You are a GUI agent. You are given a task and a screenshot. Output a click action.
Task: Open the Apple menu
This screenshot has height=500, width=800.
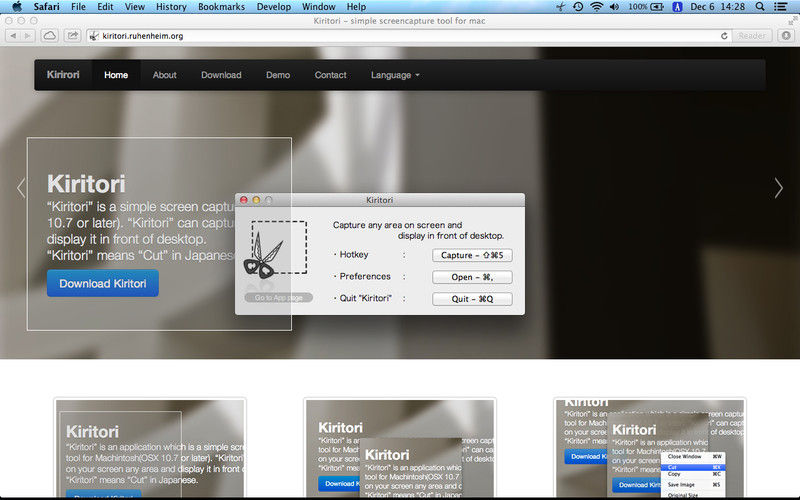[x=17, y=7]
